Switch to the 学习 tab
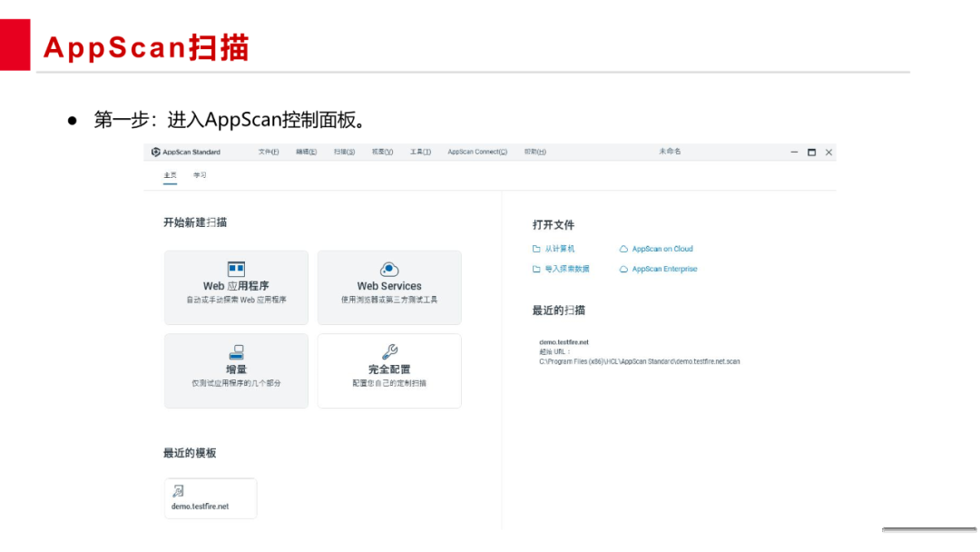This screenshot has width=980, height=552. coord(200,175)
